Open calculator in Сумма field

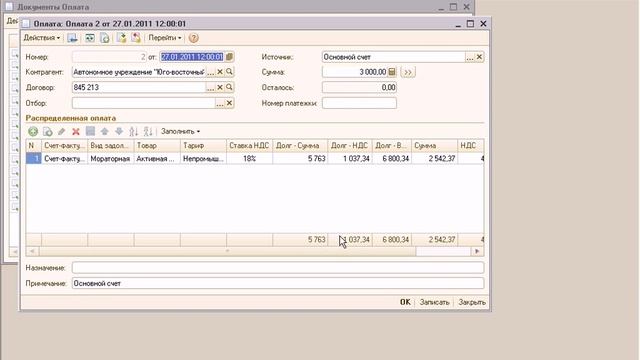392,72
